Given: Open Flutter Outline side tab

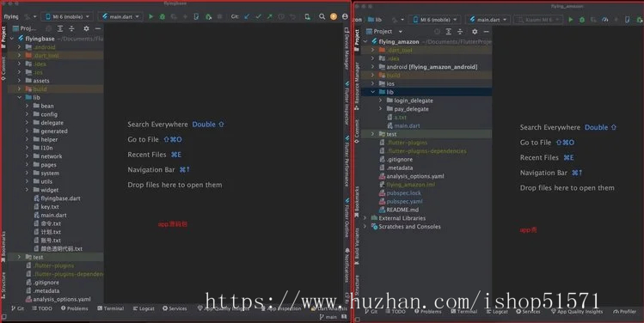Looking at the screenshot, I should click(x=347, y=217).
